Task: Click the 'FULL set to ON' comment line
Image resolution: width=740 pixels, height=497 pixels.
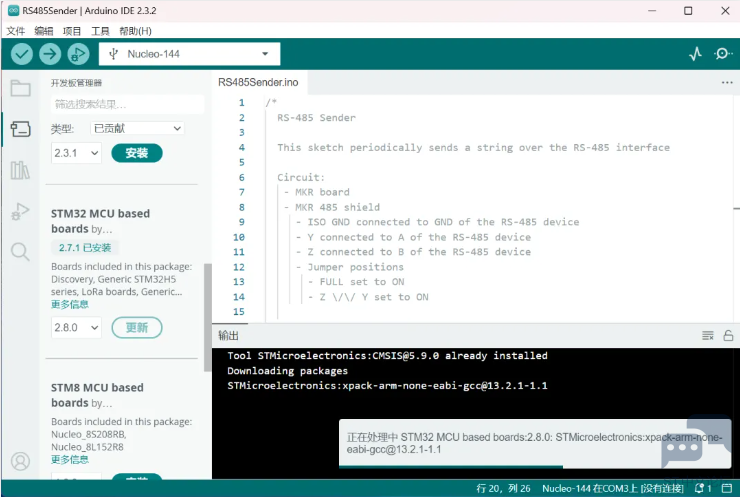Action: click(362, 282)
